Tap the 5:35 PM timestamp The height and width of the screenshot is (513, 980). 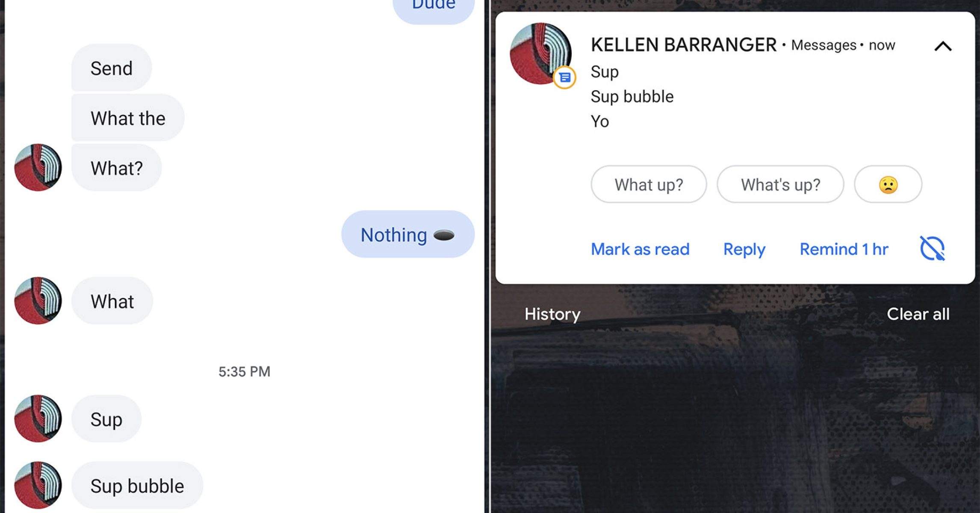244,371
